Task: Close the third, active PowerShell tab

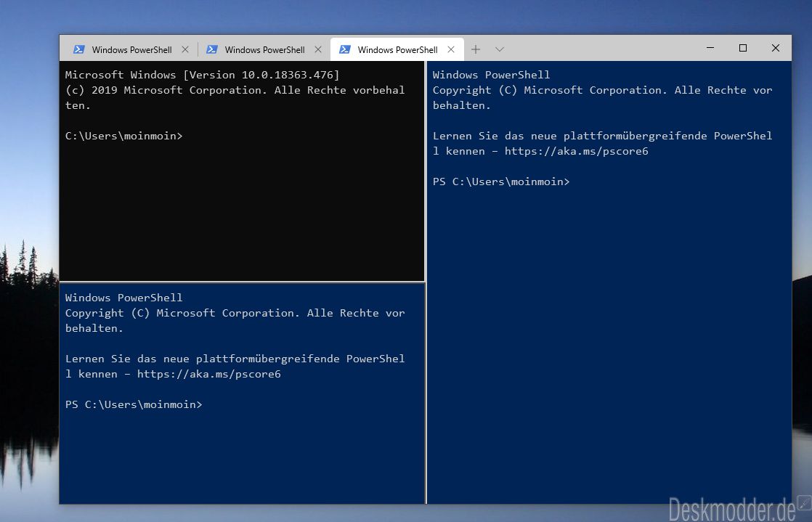Action: coord(451,49)
